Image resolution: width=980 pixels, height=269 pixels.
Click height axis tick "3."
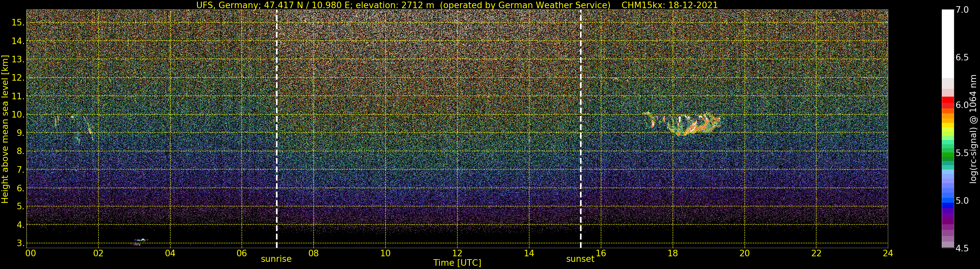[20, 243]
